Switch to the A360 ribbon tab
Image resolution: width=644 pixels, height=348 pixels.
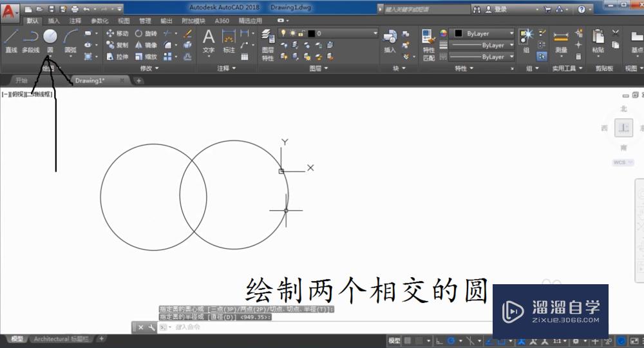click(x=222, y=21)
